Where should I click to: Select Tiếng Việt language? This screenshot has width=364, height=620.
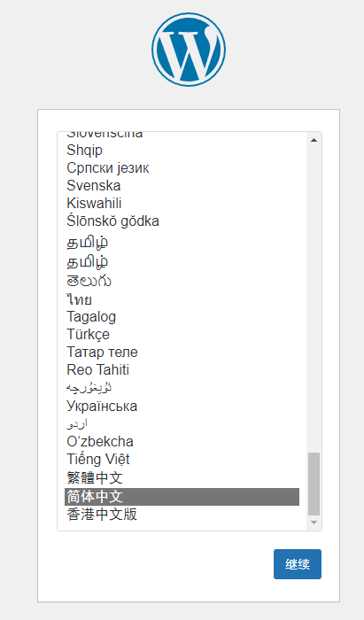pyautogui.click(x=182, y=460)
